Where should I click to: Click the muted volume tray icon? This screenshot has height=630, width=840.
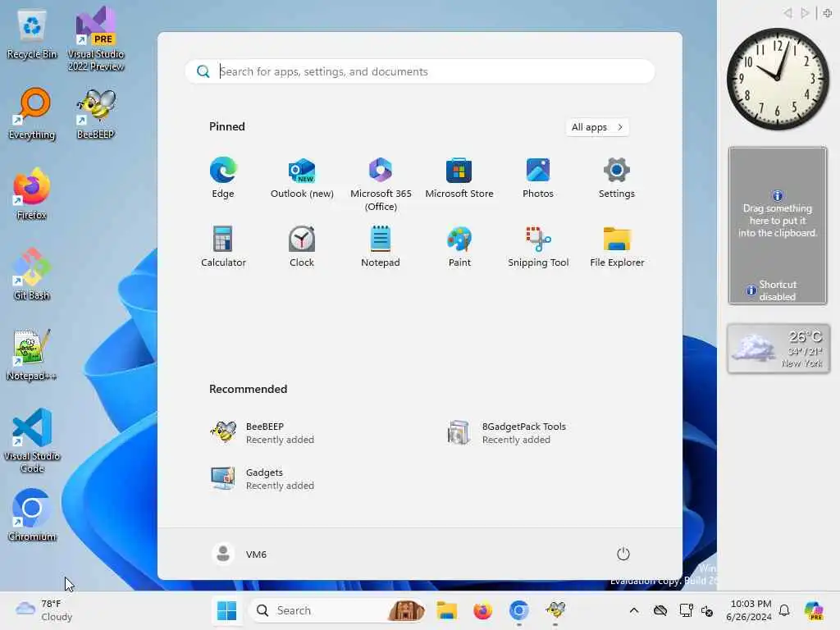[x=707, y=610]
